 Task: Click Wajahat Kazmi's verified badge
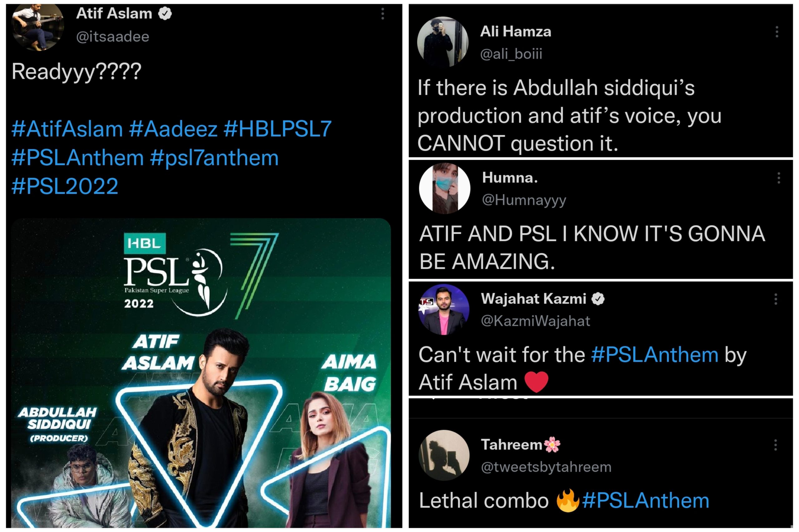[598, 299]
